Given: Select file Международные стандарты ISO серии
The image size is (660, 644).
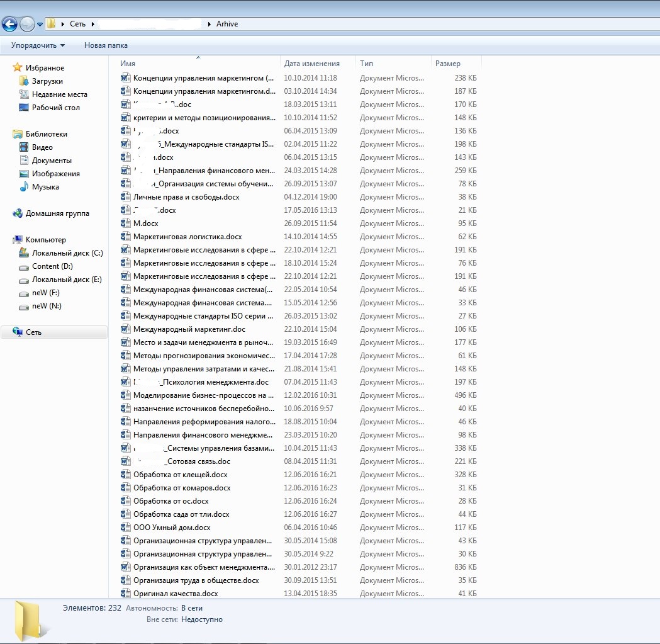Looking at the screenshot, I should point(203,316).
